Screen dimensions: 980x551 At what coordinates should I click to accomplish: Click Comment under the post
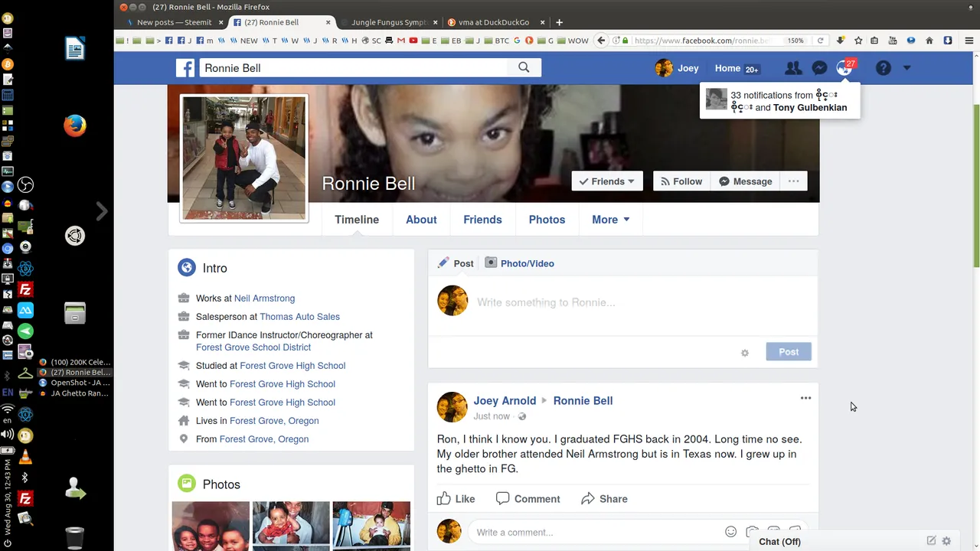coord(528,499)
